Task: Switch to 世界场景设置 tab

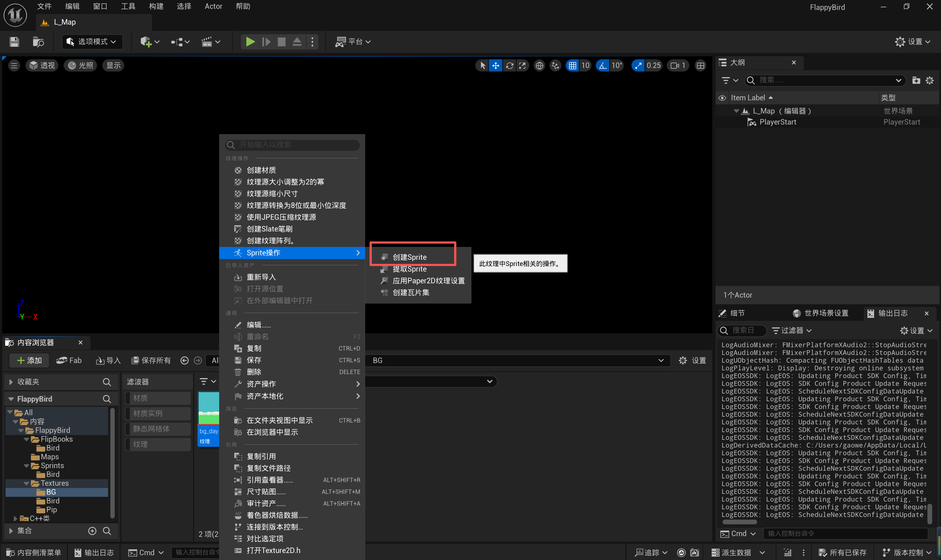Action: pyautogui.click(x=822, y=313)
